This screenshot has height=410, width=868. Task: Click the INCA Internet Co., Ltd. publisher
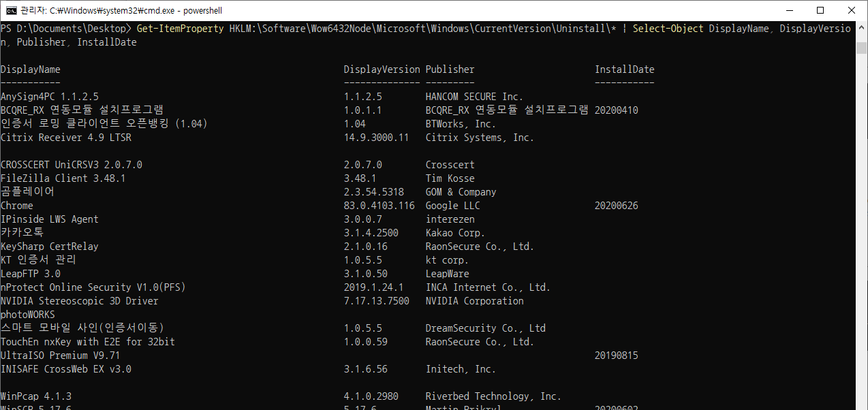click(489, 287)
